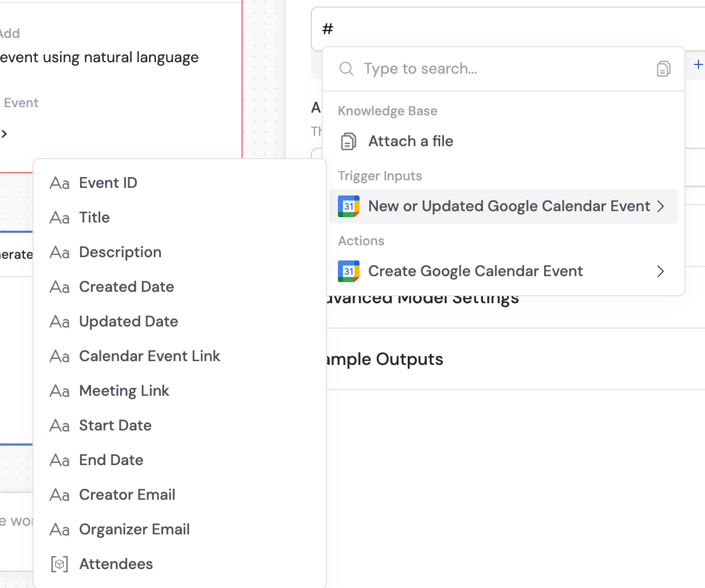Click the Google Calendar icon for the trigger event
The image size is (705, 588).
[348, 206]
